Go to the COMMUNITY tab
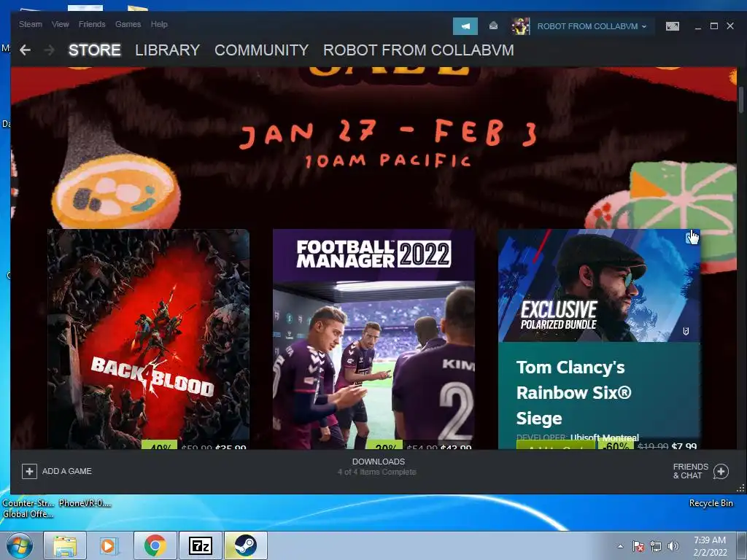Image resolution: width=747 pixels, height=560 pixels. coord(262,50)
